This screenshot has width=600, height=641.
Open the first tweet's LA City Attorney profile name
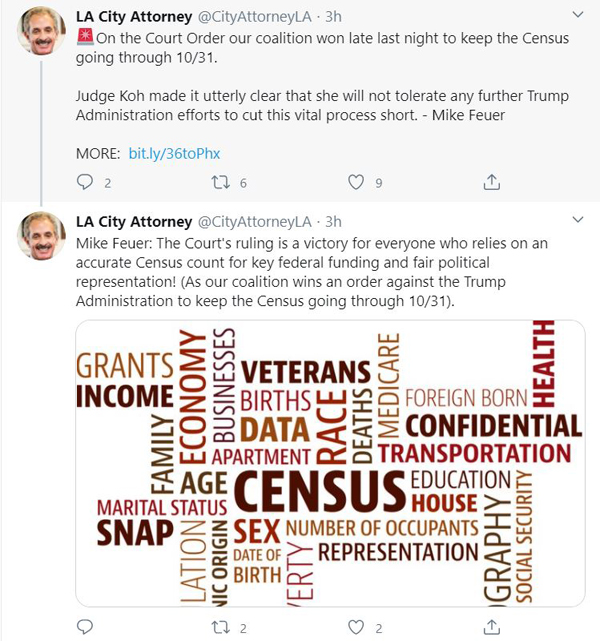[134, 17]
